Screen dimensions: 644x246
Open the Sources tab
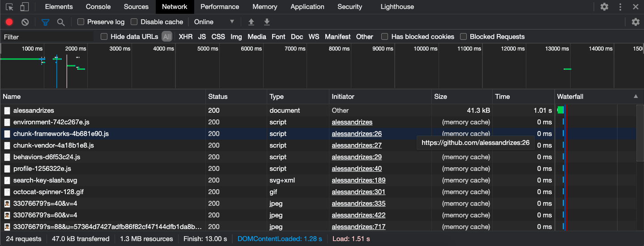pos(136,7)
